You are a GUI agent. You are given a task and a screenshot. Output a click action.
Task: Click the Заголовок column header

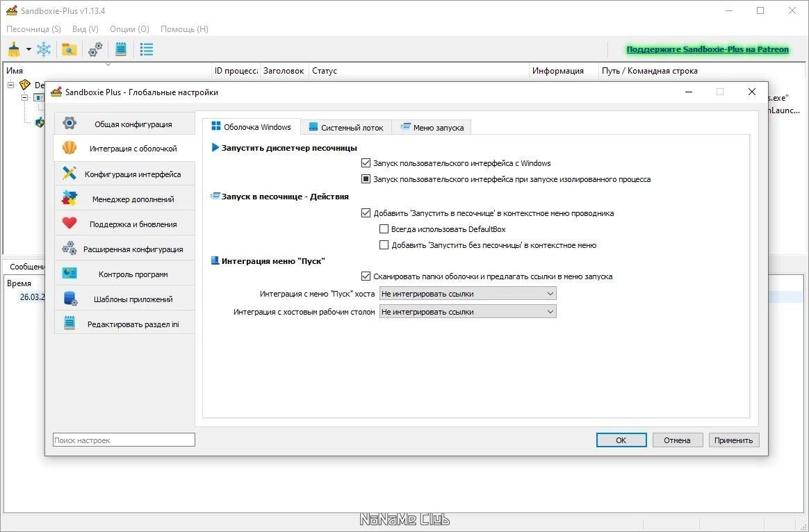pyautogui.click(x=284, y=71)
